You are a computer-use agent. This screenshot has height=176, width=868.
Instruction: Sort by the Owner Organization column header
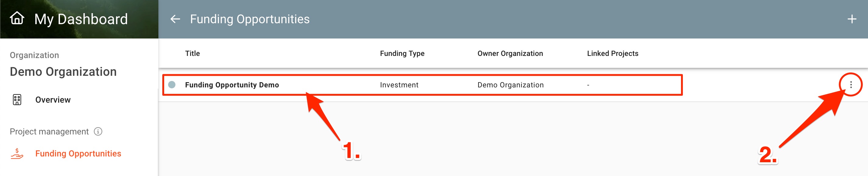click(x=510, y=53)
